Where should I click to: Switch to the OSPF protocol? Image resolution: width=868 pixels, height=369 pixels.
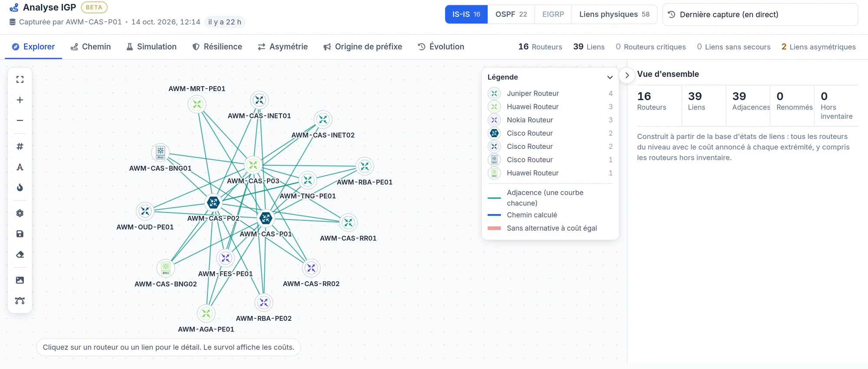pos(511,14)
